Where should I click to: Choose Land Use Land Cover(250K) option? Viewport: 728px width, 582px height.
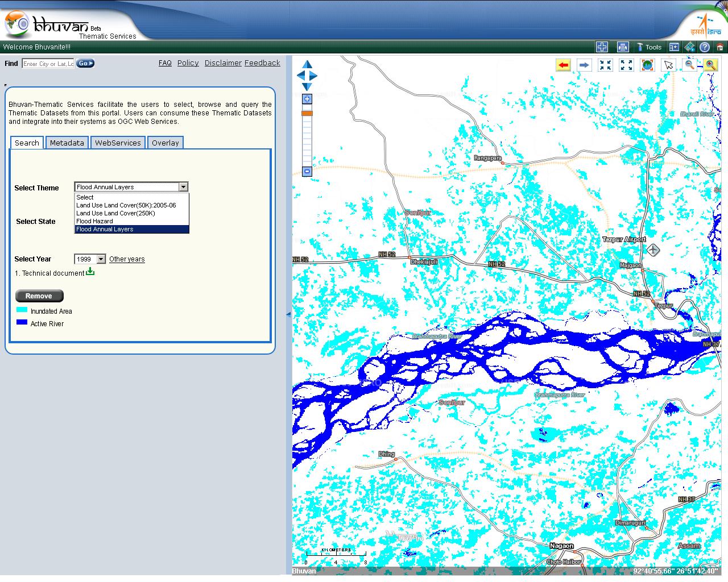tap(131, 213)
